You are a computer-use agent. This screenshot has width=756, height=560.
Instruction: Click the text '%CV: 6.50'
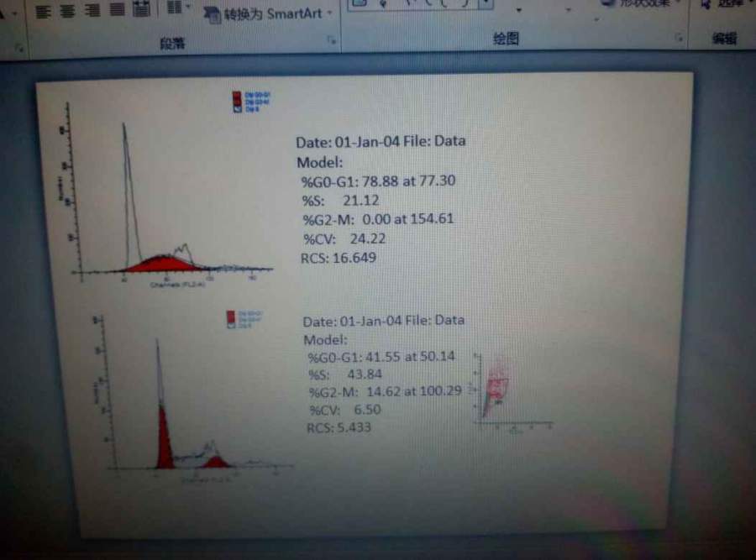(x=345, y=410)
